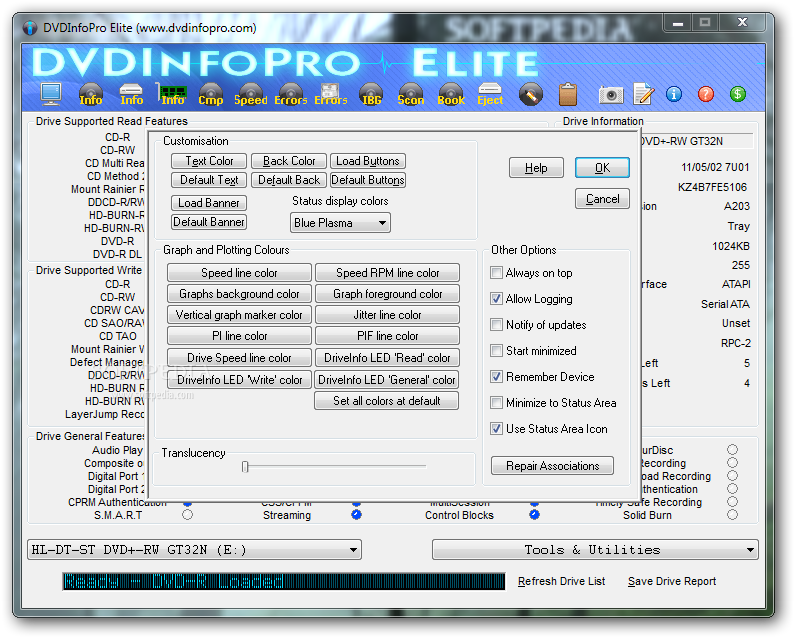795x638 pixels.
Task: Open the IBG graph tool
Action: pos(371,94)
